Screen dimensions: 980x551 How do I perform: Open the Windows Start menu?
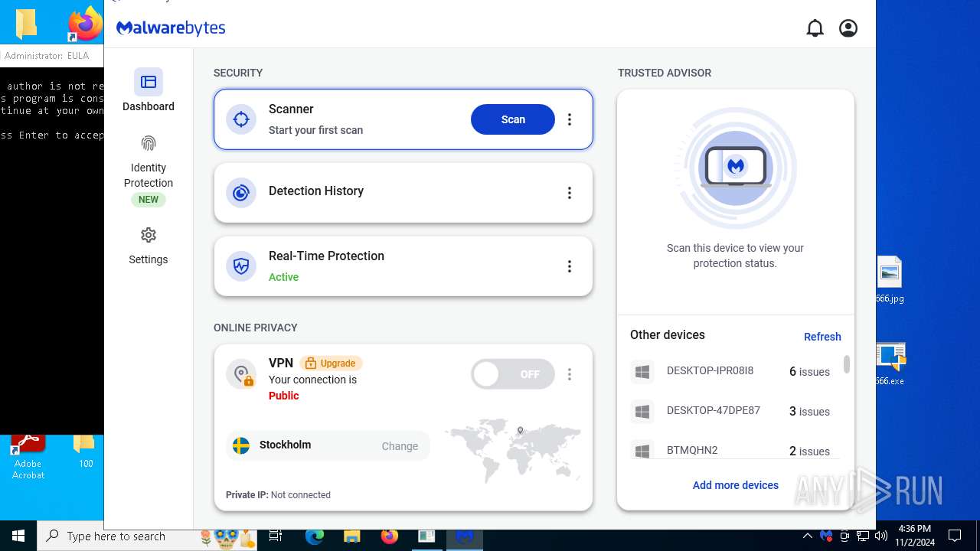pos(18,536)
